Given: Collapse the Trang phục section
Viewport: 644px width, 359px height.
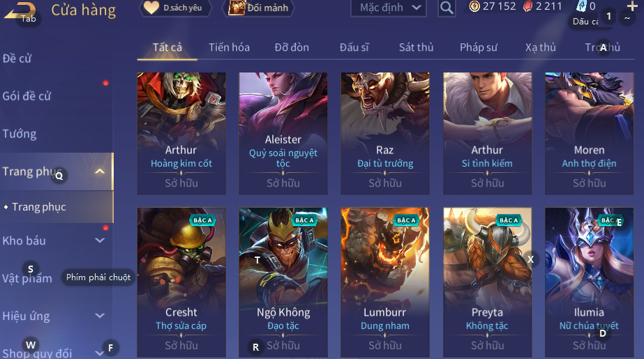Looking at the screenshot, I should tap(100, 171).
